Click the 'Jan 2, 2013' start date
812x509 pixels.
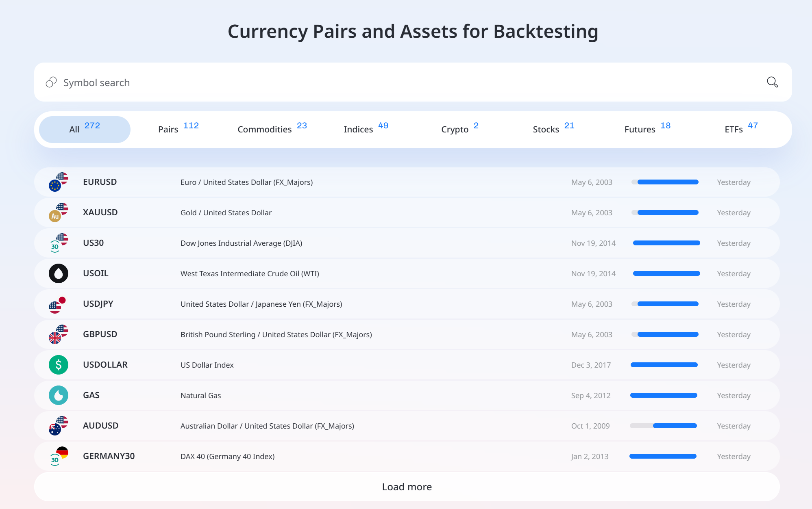(590, 456)
